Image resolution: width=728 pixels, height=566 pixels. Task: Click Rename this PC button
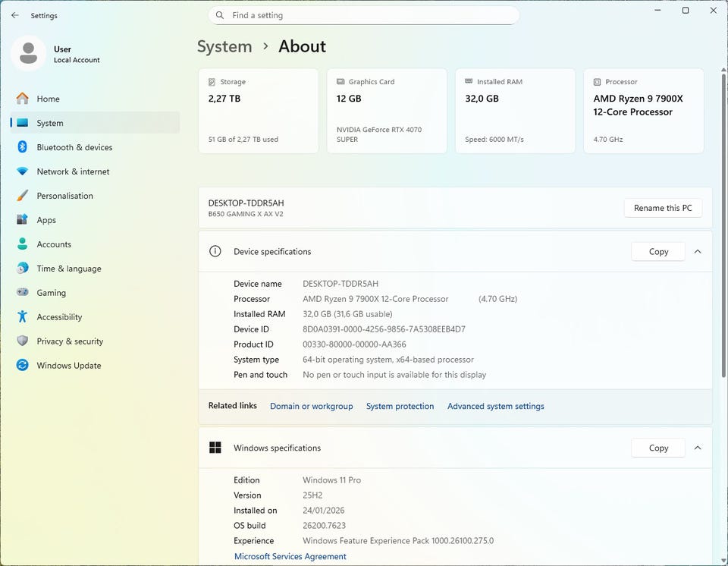pos(663,208)
